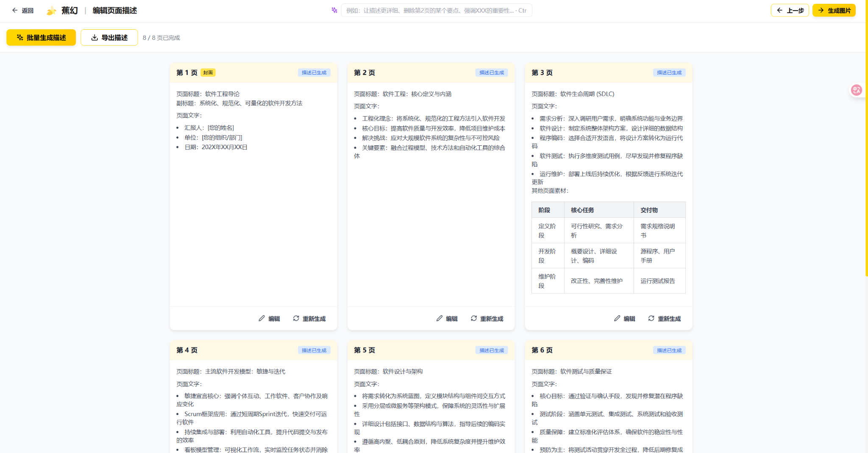The image size is (868, 453).
Task: Click the floating translate icon at right edge
Action: click(x=856, y=90)
